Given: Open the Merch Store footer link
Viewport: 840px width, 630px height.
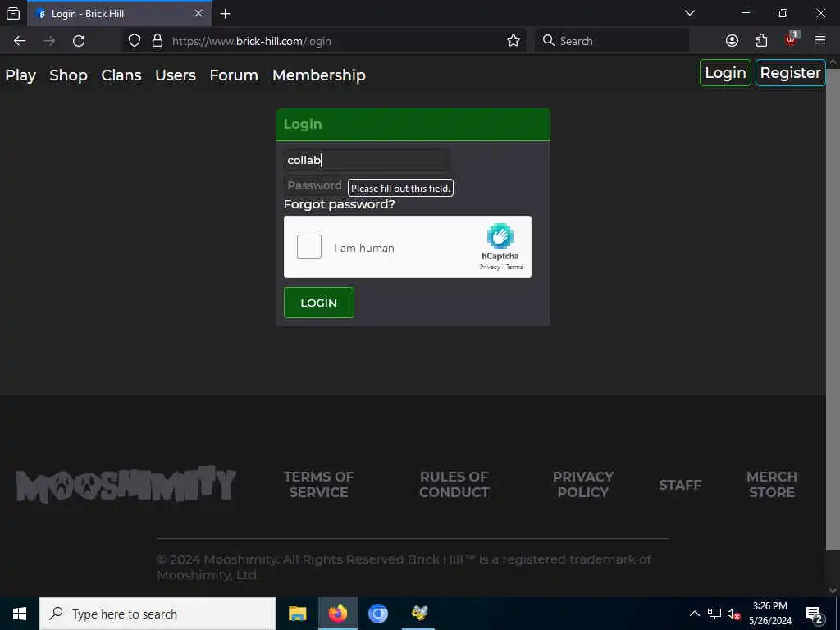Looking at the screenshot, I should pyautogui.click(x=772, y=484).
